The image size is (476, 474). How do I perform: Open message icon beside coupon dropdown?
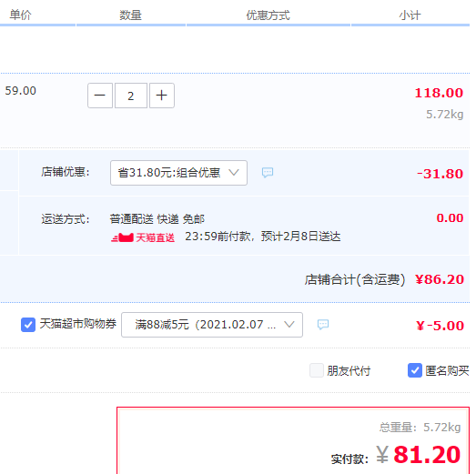click(x=323, y=325)
